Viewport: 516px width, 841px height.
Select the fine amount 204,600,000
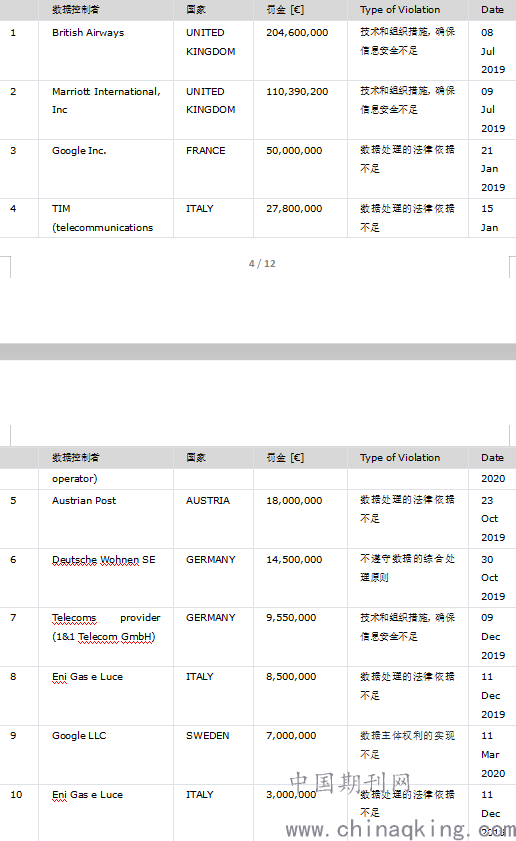[x=297, y=33]
